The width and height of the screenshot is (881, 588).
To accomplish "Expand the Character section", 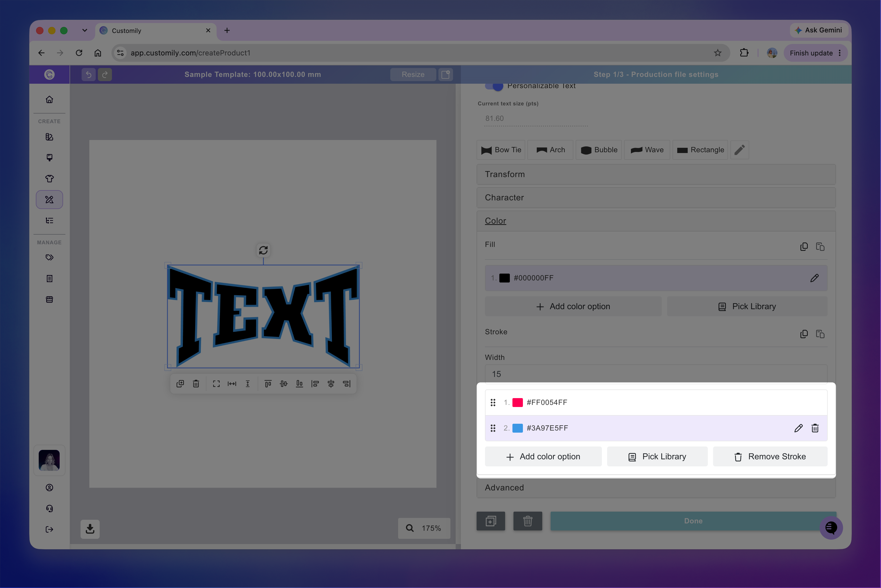I will (656, 198).
